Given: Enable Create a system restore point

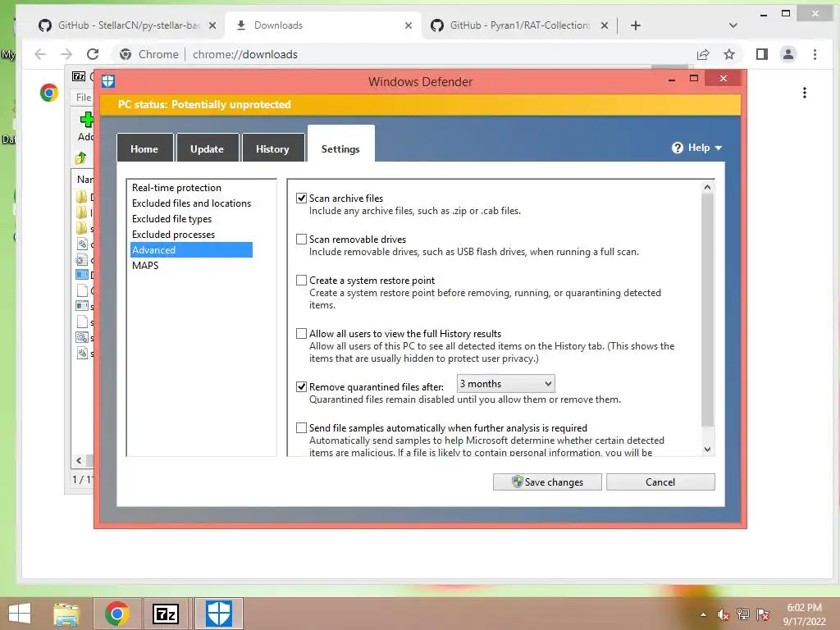Looking at the screenshot, I should click(x=302, y=281).
